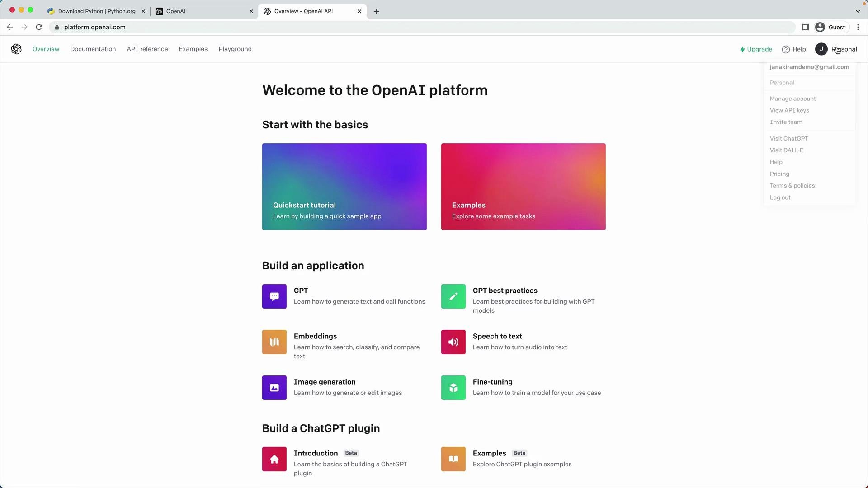Open a new browser tab with plus icon
868x488 pixels.
(377, 11)
